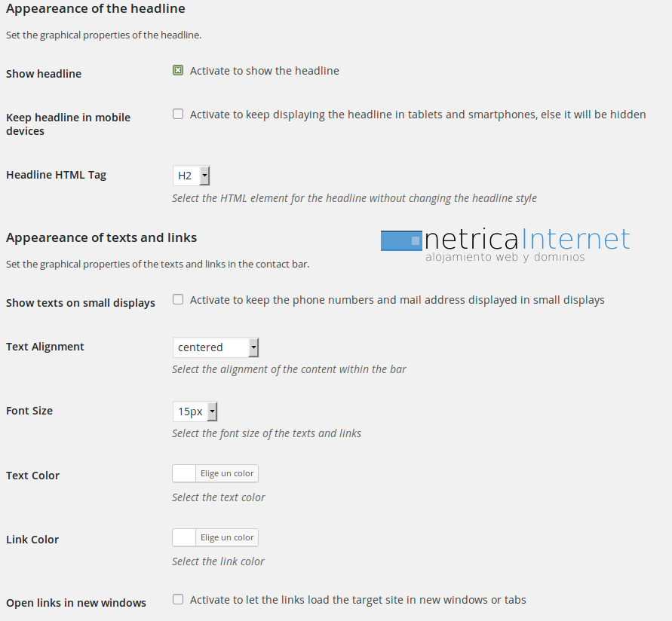
Task: Click the Headline HTML Tag dropdown arrow
Action: (x=205, y=176)
